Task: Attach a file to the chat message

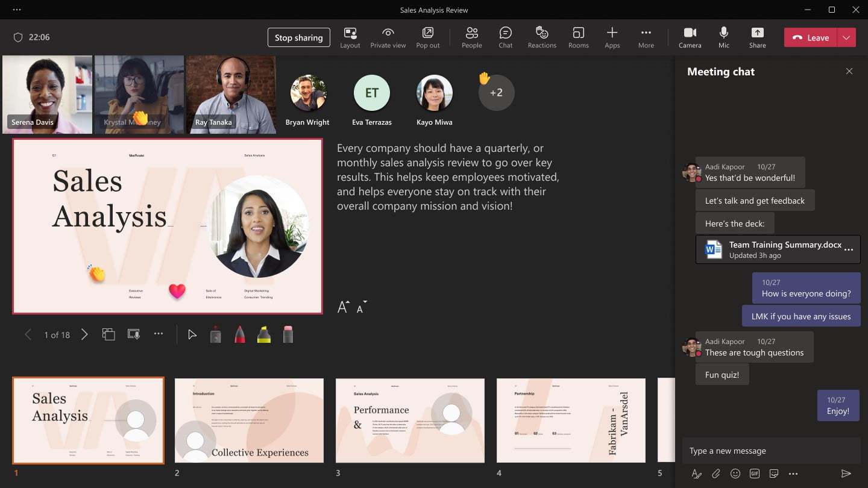Action: (716, 474)
